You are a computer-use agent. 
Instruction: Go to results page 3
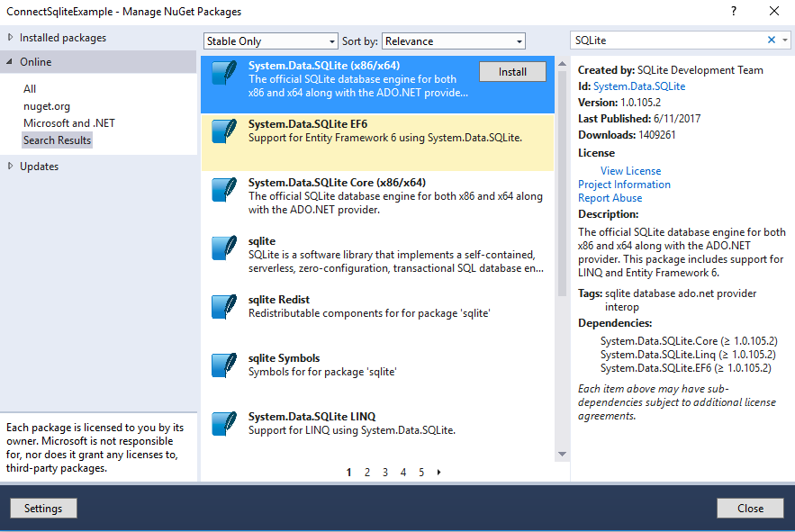(x=385, y=473)
